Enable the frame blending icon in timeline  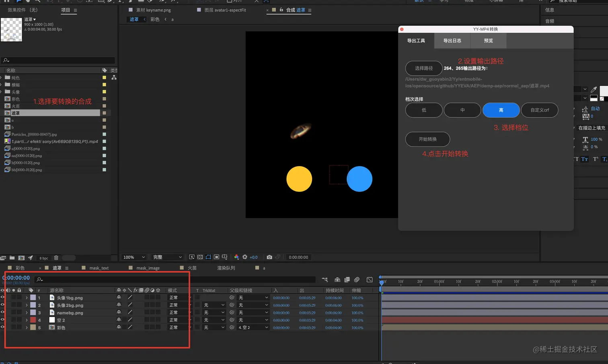347,280
